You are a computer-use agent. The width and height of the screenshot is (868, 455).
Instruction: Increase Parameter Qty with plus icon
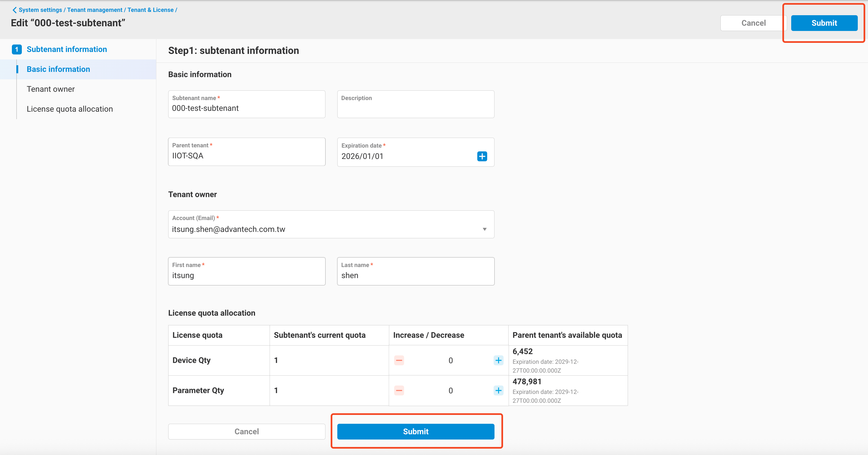pos(498,391)
